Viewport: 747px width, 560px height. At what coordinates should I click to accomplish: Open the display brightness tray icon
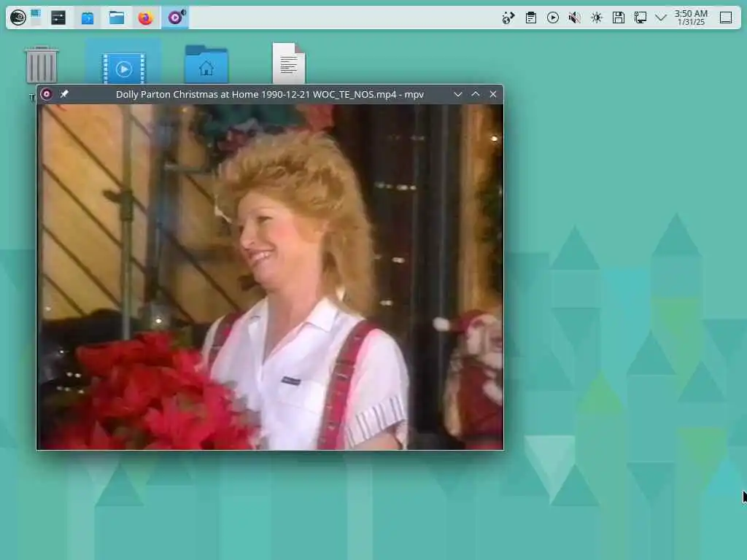[x=597, y=17]
